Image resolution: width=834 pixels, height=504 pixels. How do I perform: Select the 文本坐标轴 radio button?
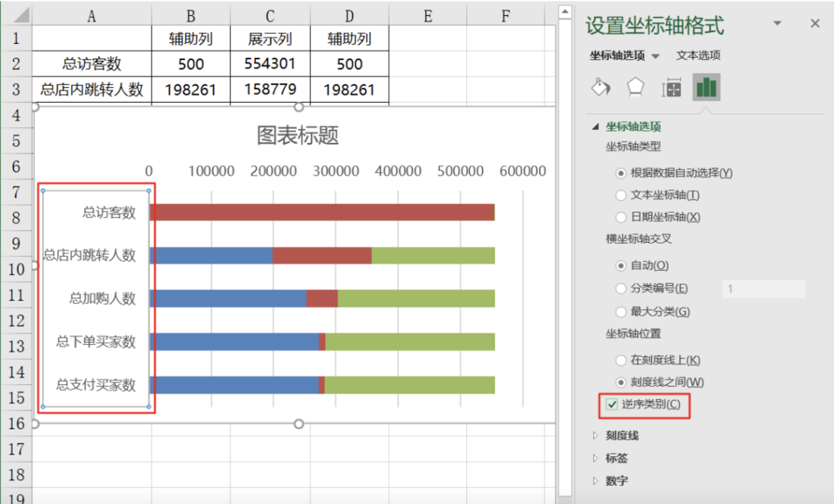tap(621, 195)
